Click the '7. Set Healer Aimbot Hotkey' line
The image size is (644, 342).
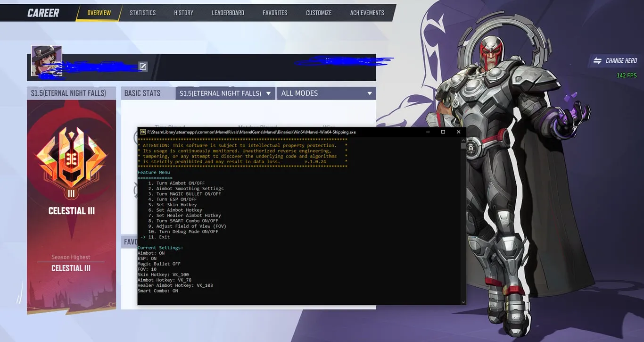pyautogui.click(x=184, y=216)
